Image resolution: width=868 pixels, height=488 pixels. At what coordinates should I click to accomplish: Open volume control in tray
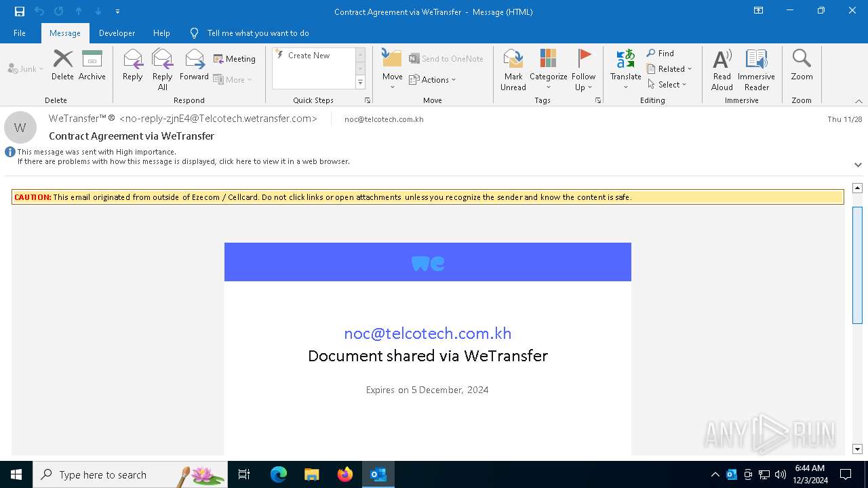(781, 474)
